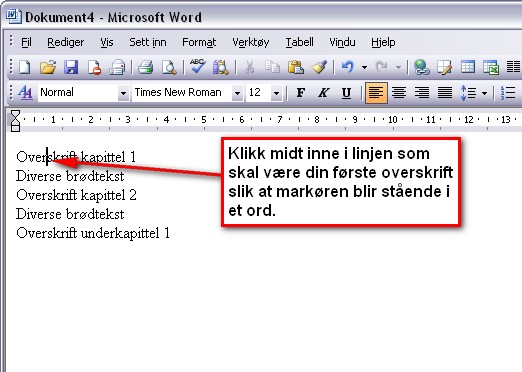Screen dimensions: 522x372
Task: Toggle left text alignment
Action: (x=376, y=93)
